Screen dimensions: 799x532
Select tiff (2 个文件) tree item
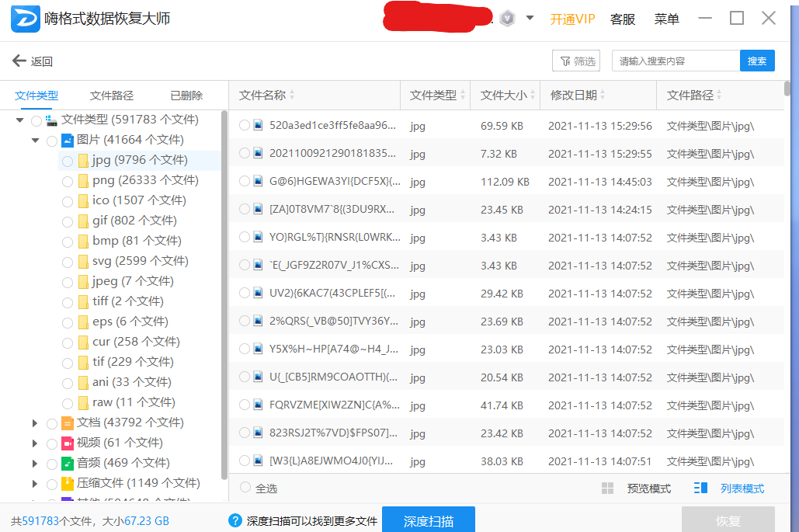point(128,301)
